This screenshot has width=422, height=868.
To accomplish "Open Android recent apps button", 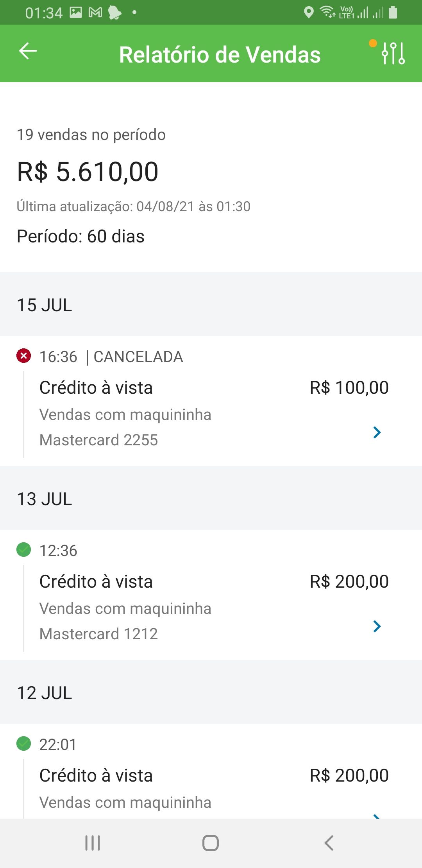I will click(93, 843).
